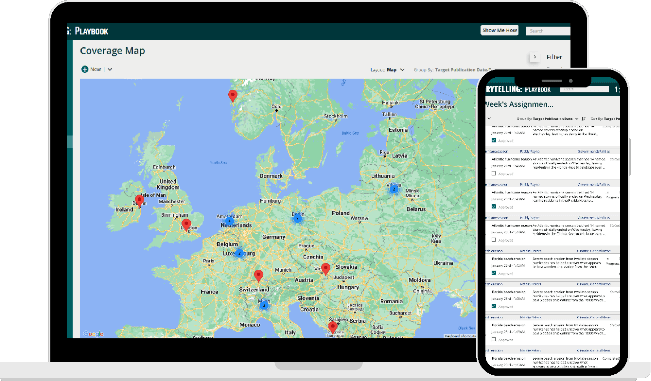Click the Poland label on the map
This screenshot has height=381, width=651.
point(340,212)
